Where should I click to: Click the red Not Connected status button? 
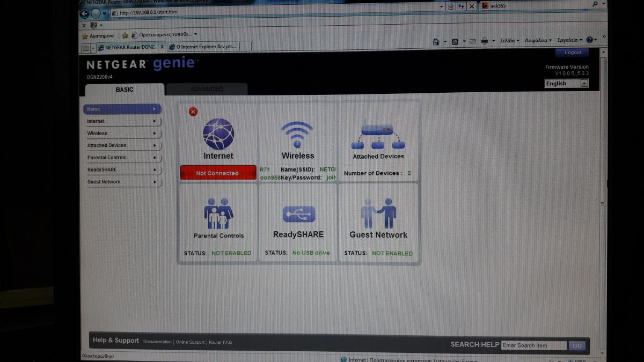[218, 173]
